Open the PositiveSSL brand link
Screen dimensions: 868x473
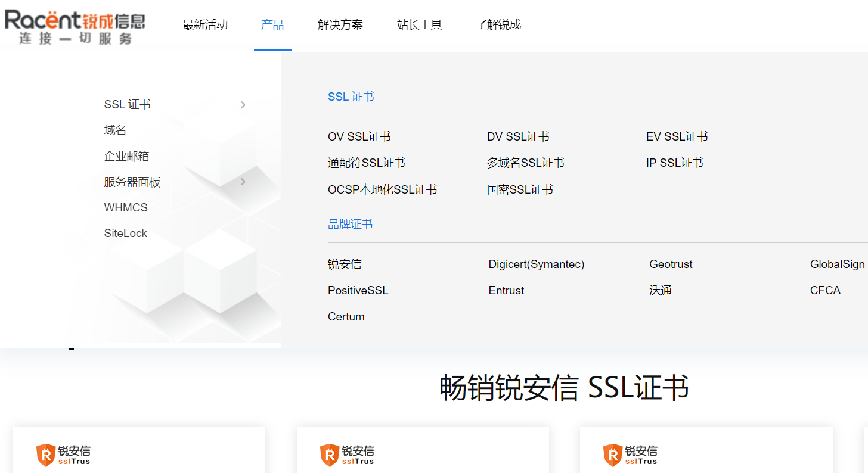click(358, 290)
